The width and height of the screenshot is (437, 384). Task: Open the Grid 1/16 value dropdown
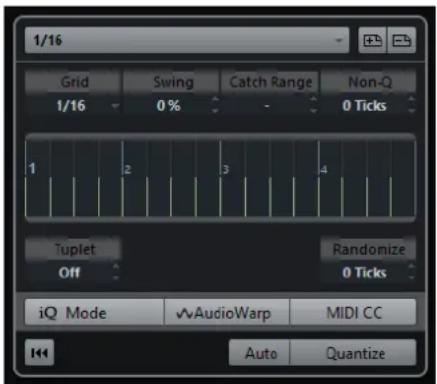(x=73, y=106)
